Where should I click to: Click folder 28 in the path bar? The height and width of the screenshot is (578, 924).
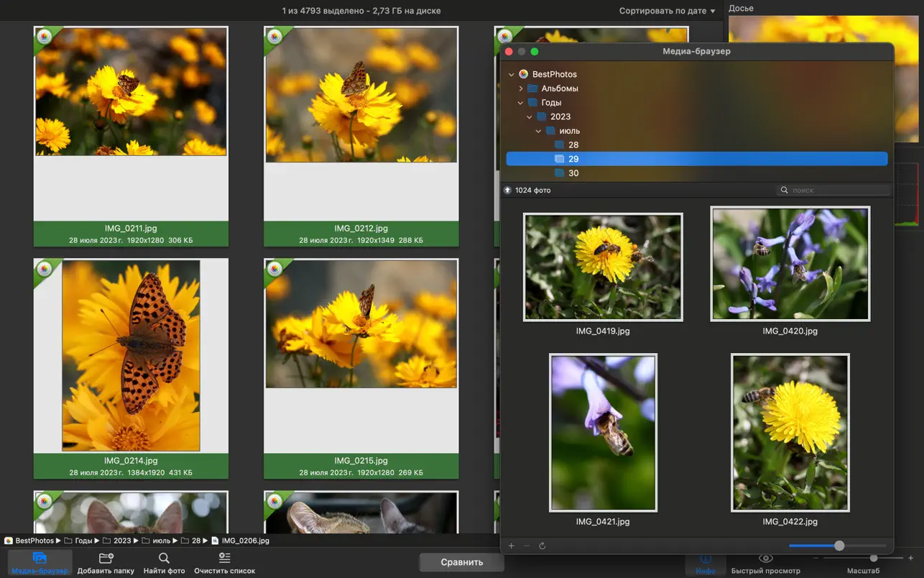pyautogui.click(x=190, y=541)
